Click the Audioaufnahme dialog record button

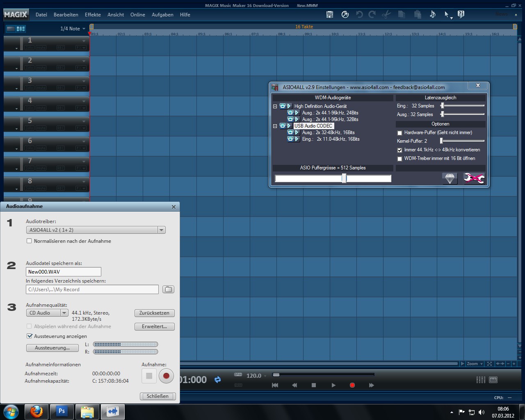(166, 376)
